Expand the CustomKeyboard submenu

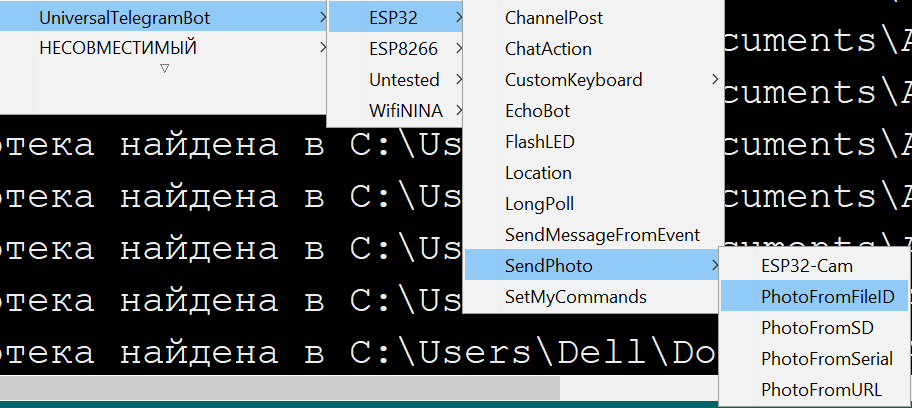pyautogui.click(x=573, y=79)
